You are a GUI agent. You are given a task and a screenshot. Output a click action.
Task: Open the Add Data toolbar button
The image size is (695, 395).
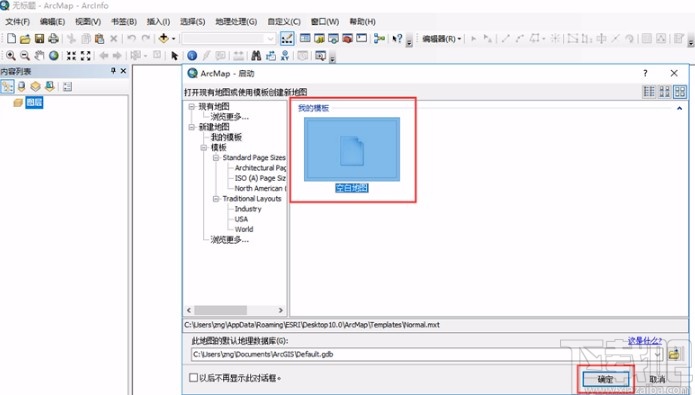pos(164,39)
